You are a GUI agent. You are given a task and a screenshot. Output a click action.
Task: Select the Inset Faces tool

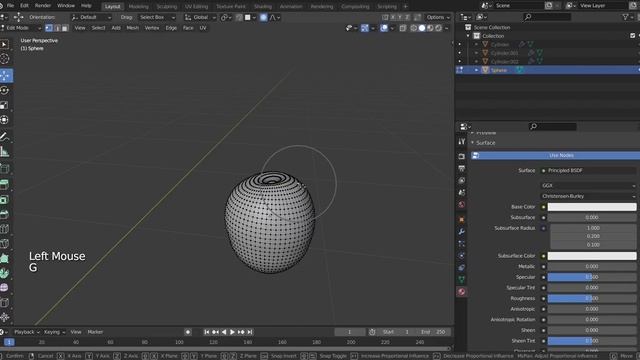pos(5,200)
